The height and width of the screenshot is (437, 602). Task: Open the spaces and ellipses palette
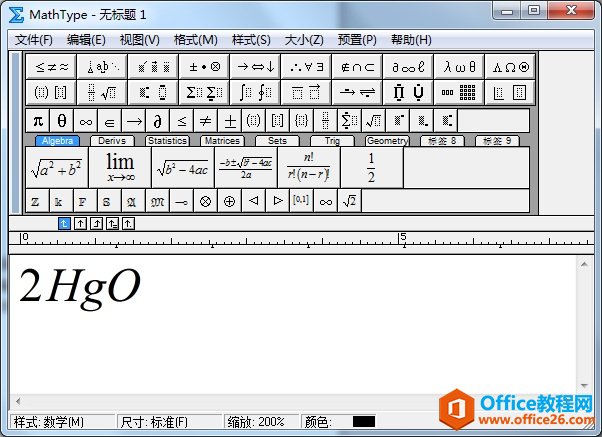point(102,67)
